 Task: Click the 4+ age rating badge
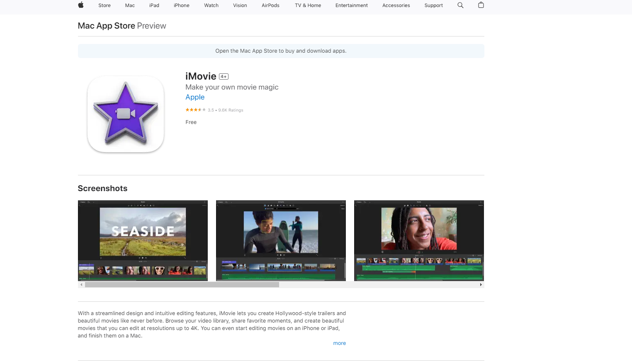pyautogui.click(x=224, y=77)
